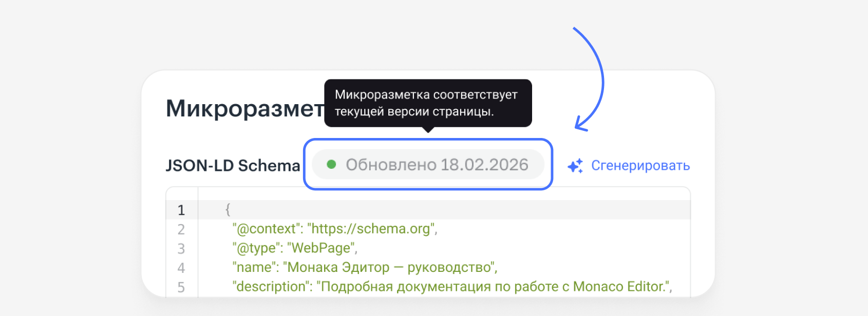The width and height of the screenshot is (868, 316).
Task: Switch to the JSON-LD Schema section
Action: (233, 165)
